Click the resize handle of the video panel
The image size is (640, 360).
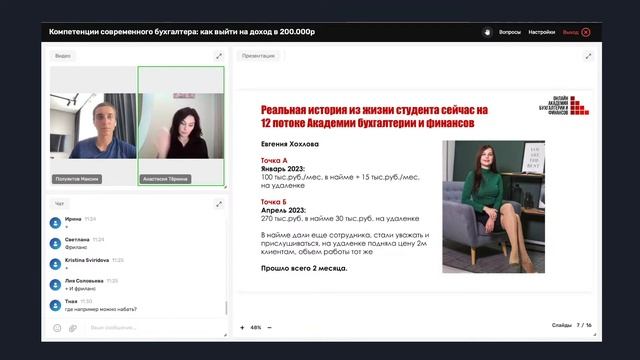(225, 187)
